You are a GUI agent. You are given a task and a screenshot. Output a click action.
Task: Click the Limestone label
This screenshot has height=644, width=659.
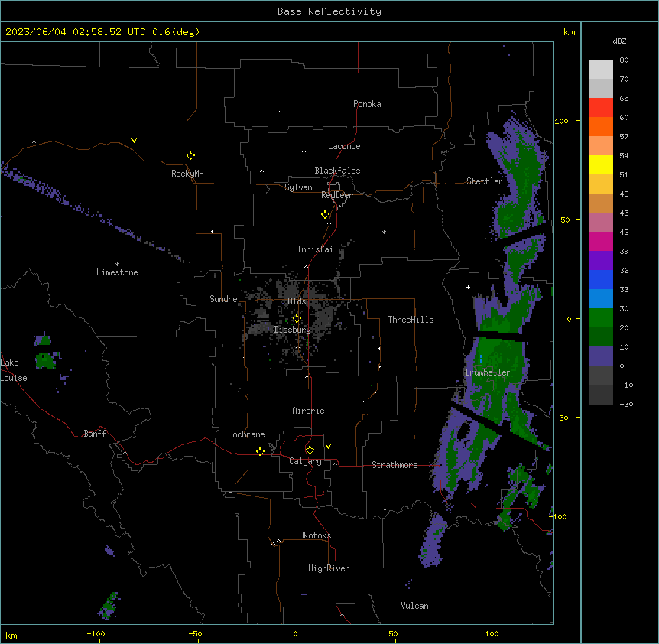tap(117, 272)
